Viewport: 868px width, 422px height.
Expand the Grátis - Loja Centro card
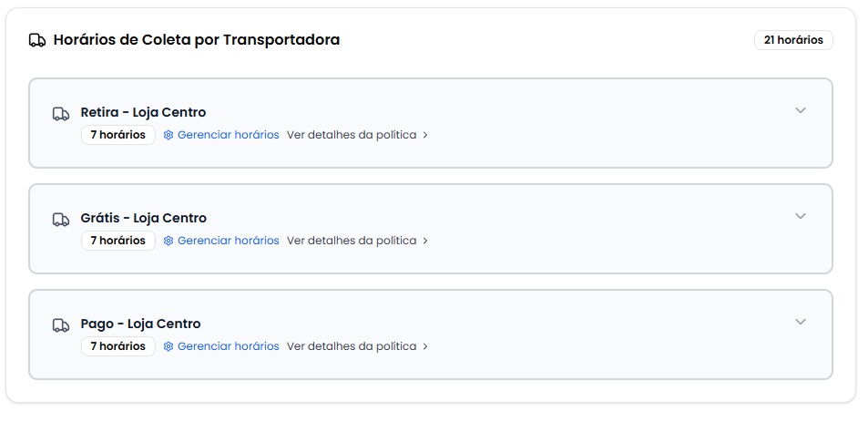(x=801, y=216)
